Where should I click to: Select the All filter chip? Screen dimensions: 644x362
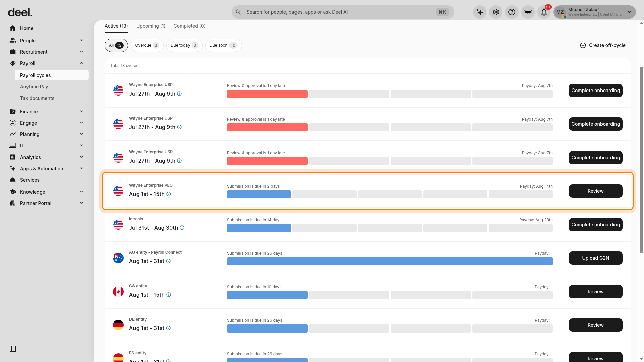tap(116, 45)
